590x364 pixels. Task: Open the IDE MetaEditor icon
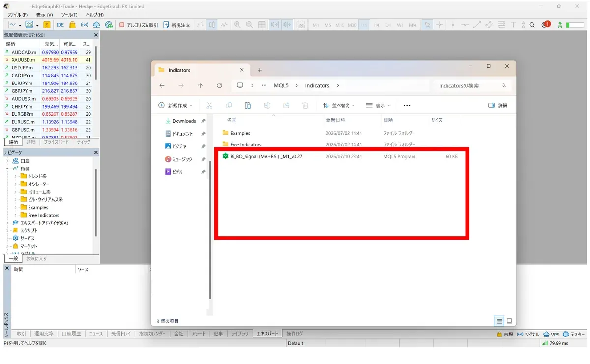[60, 25]
